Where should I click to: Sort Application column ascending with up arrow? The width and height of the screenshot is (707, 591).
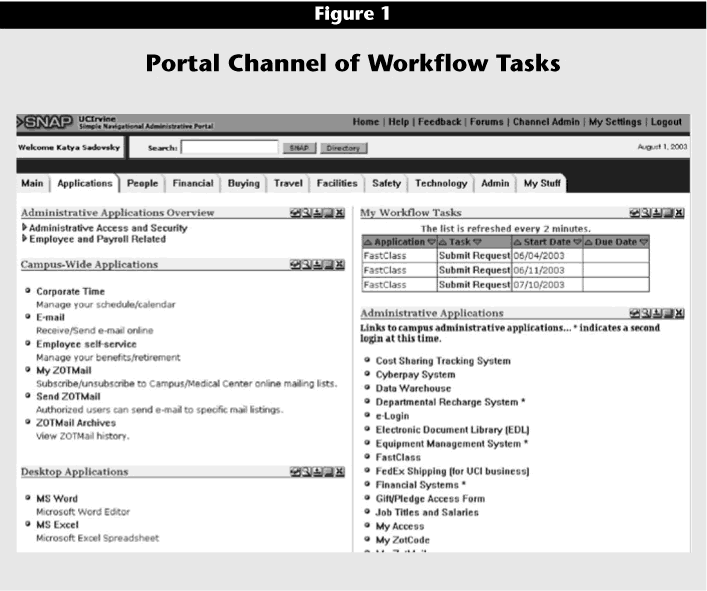[368, 243]
